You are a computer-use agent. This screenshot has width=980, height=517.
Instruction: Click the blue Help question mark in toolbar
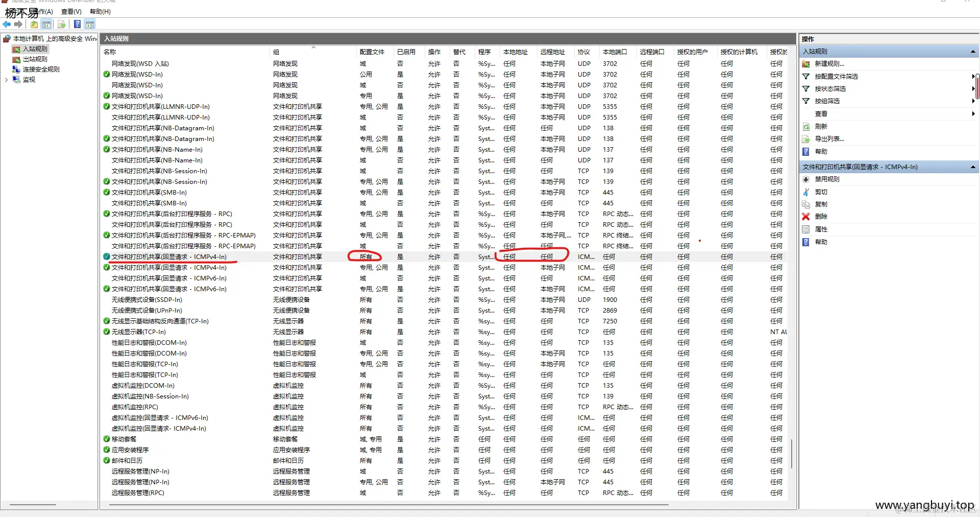[x=77, y=24]
